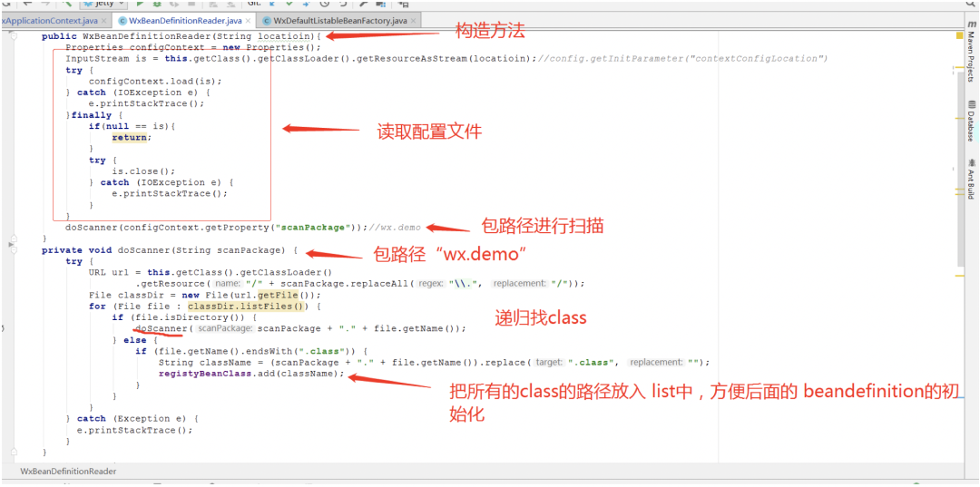Close the WxBeanDefinitionReader.java tab
This screenshot has height=487, width=980.
[248, 21]
